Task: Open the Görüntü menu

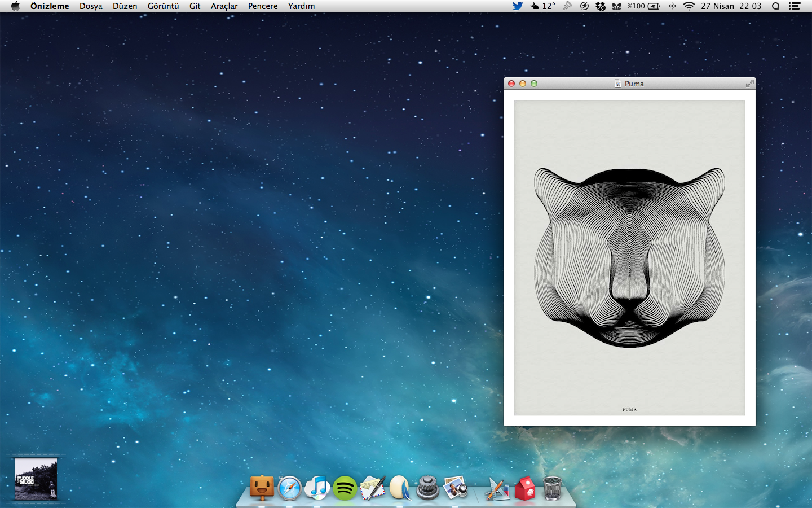Action: point(164,6)
